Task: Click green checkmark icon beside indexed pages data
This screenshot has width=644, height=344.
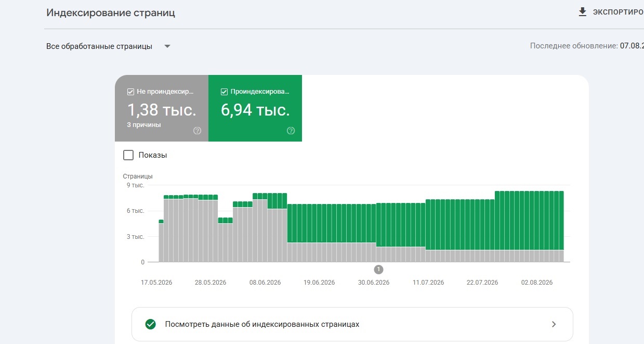Action: click(151, 324)
